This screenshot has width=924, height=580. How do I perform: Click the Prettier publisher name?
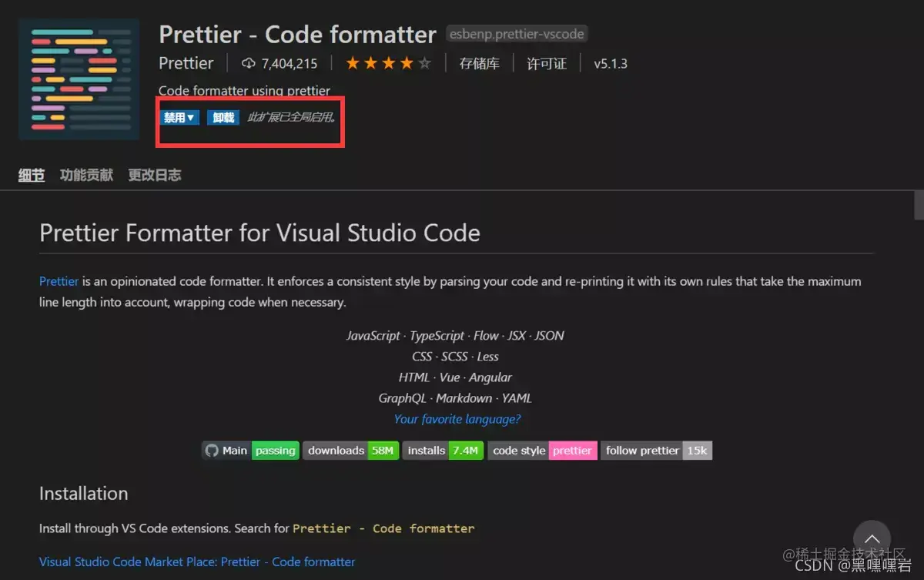click(x=186, y=63)
